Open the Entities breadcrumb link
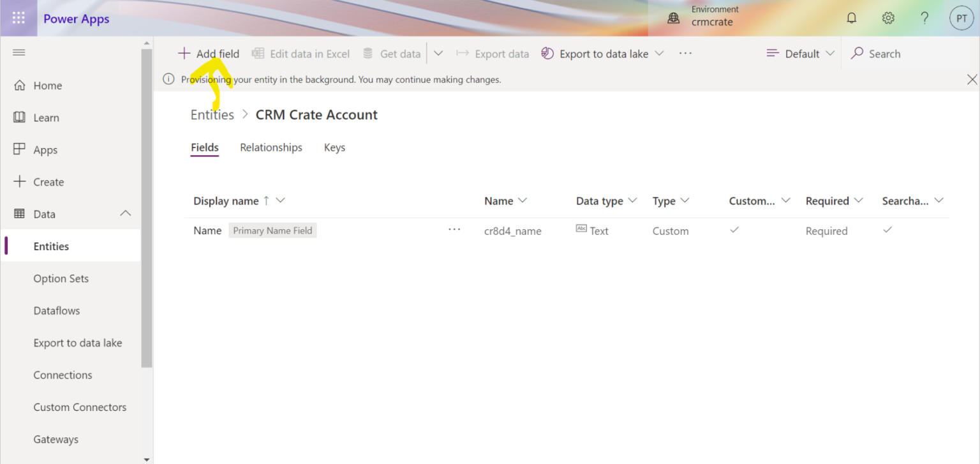Image resolution: width=980 pixels, height=464 pixels. point(212,114)
